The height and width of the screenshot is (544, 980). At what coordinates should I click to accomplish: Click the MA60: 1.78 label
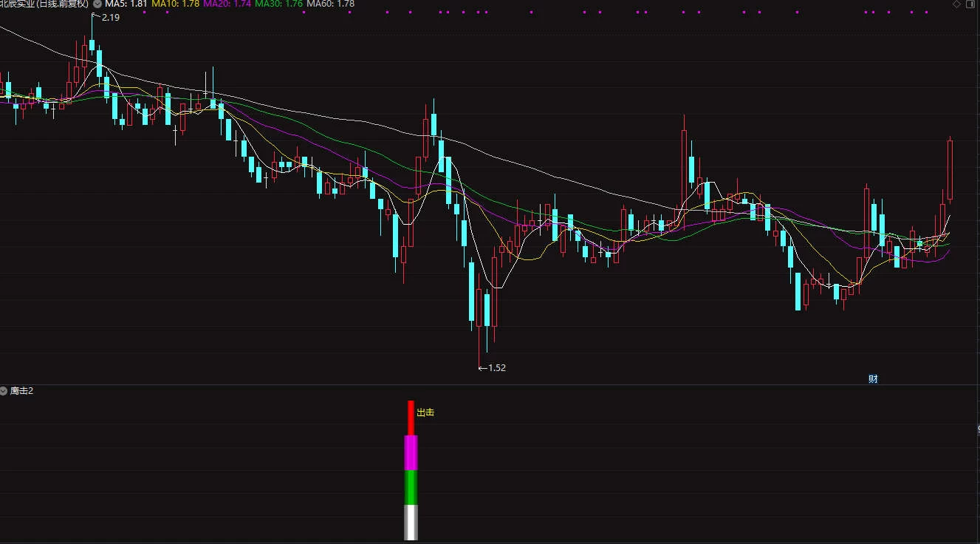tap(330, 4)
